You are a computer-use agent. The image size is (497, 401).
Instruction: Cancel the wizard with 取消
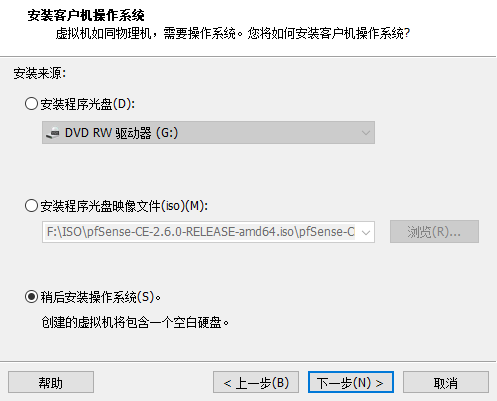click(x=446, y=382)
